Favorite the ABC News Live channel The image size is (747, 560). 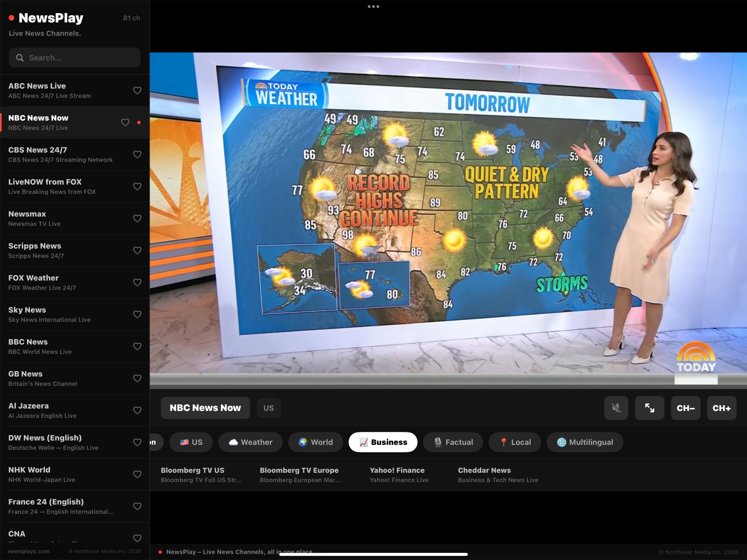point(137,90)
